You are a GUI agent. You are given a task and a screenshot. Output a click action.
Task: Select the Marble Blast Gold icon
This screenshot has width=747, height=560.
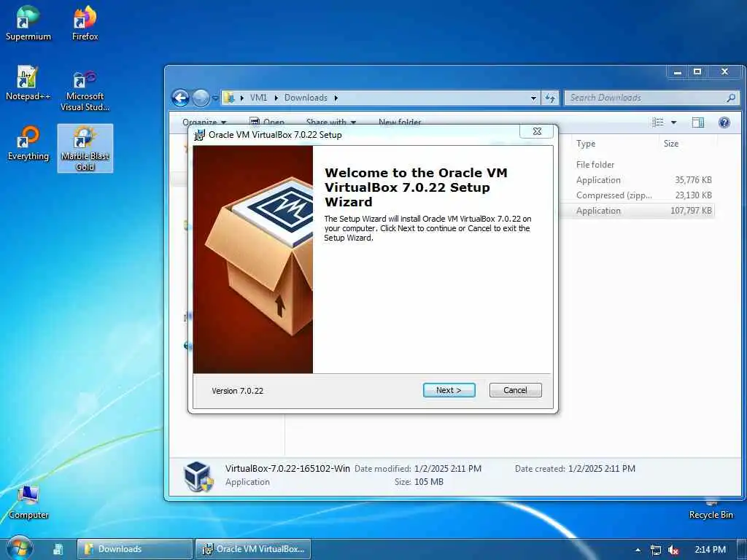(x=85, y=148)
